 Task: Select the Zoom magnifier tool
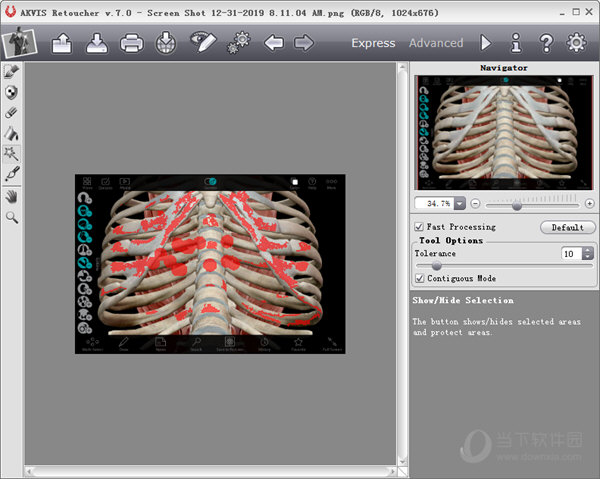click(x=12, y=218)
